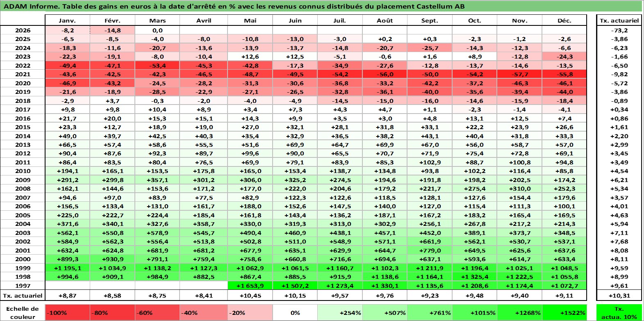Select the +761% color scale swatch
The image size is (644, 321).
430,313
